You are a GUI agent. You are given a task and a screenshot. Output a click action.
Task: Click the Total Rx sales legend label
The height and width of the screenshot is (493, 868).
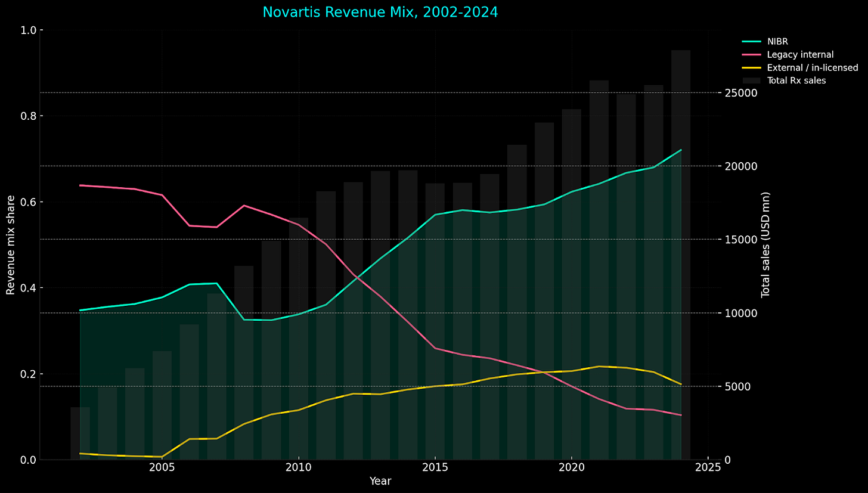[x=796, y=80]
